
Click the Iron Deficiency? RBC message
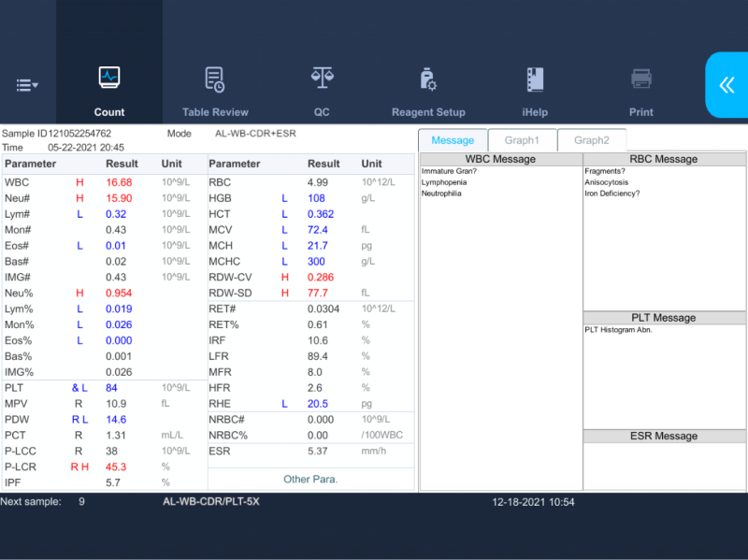click(611, 194)
